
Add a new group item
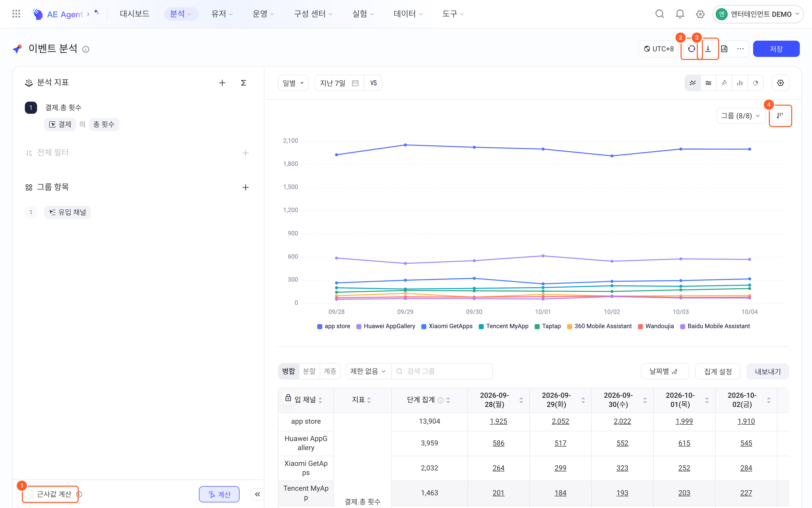pyautogui.click(x=246, y=187)
